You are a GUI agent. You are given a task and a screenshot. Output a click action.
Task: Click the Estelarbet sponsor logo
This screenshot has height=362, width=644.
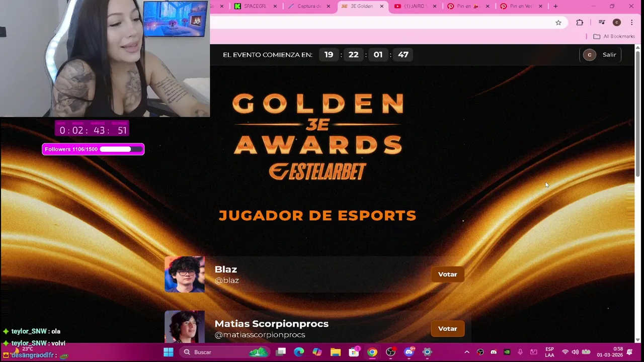[x=317, y=171]
